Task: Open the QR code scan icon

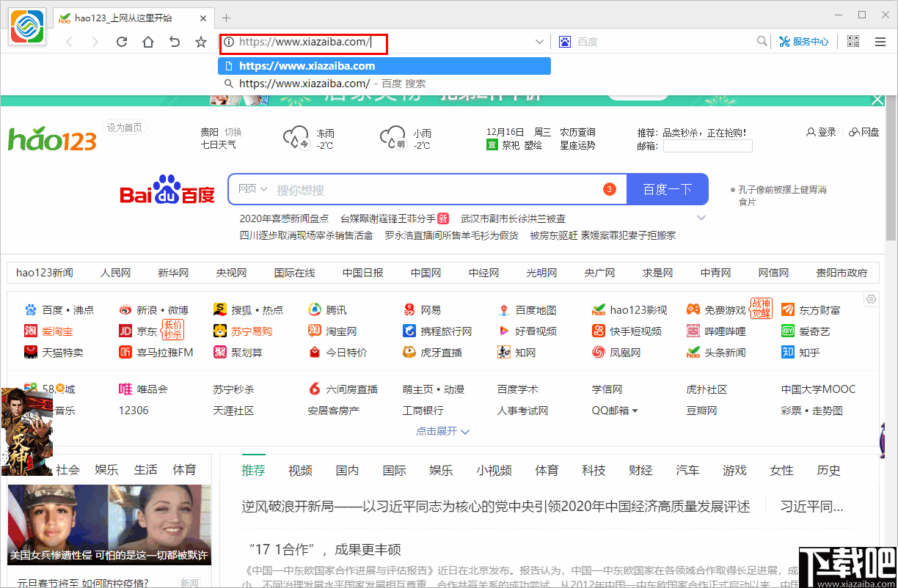Action: [853, 42]
